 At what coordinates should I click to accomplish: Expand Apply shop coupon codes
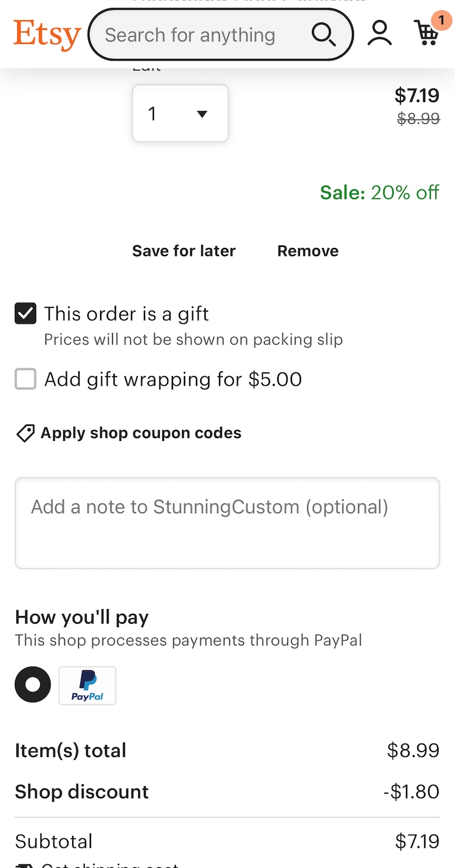tap(141, 433)
